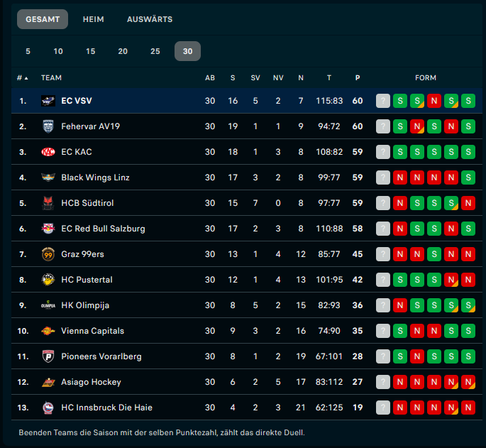Click the HCB Südtirol team logo
486x448 pixels.
[48, 203]
